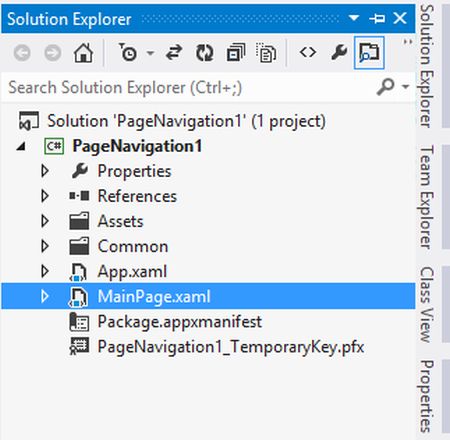
Task: Click the Back navigation arrow in toolbar
Action: coord(22,53)
